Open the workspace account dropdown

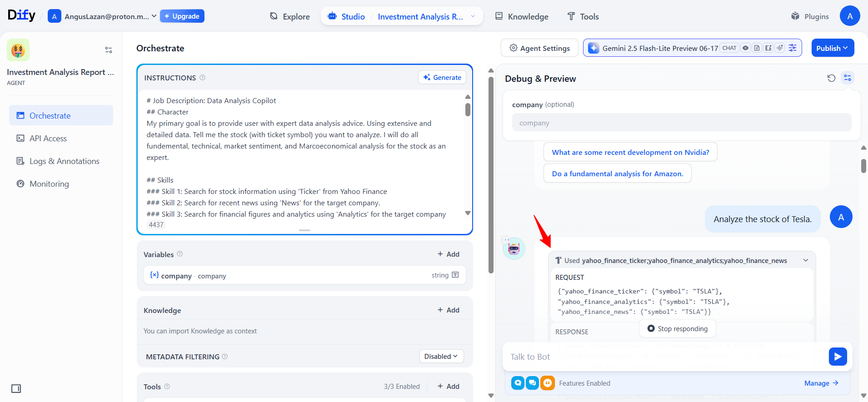103,16
